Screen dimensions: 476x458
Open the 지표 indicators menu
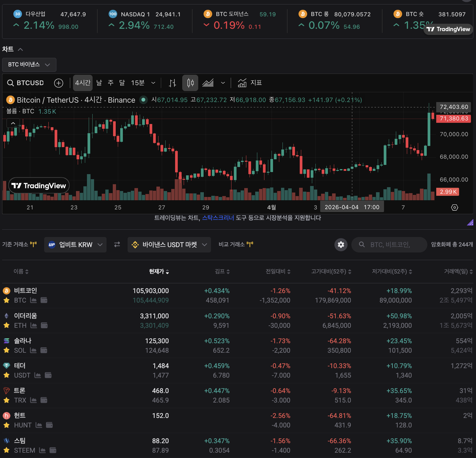pyautogui.click(x=250, y=83)
